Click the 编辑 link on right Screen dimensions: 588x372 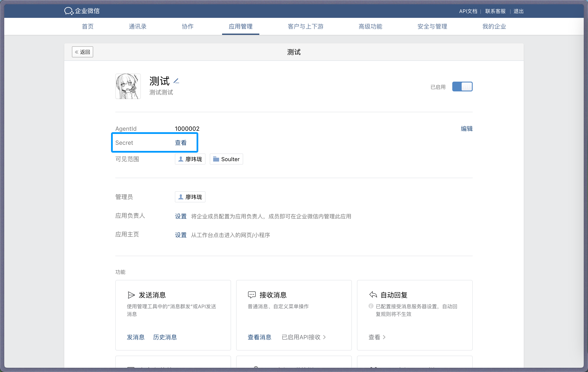pyautogui.click(x=466, y=129)
